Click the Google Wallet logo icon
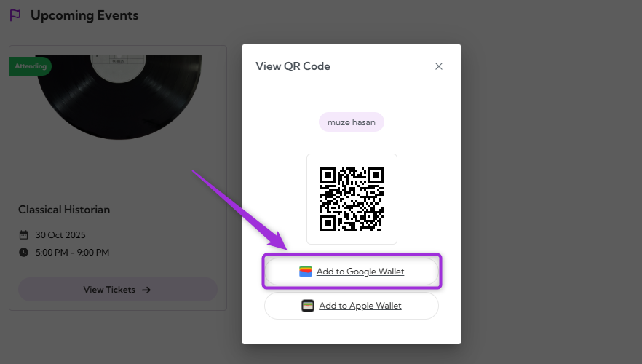The image size is (642, 364). coord(306,272)
